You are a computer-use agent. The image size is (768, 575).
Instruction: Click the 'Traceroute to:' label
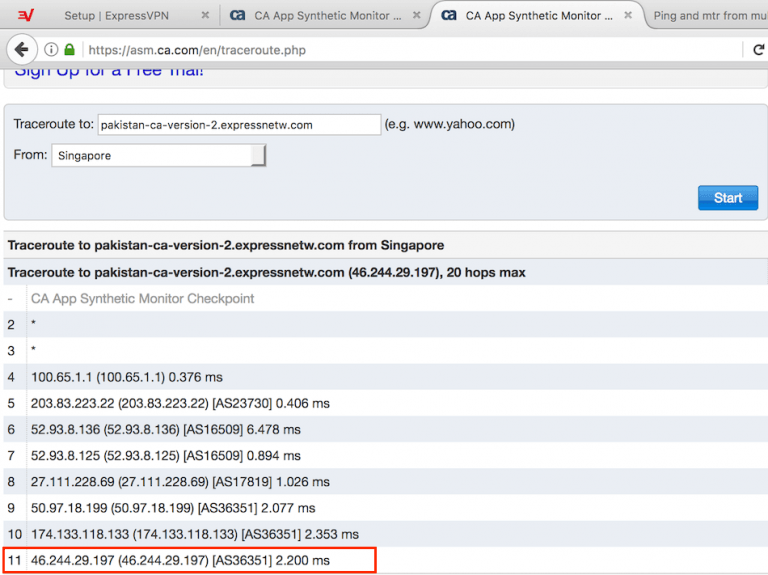53,124
